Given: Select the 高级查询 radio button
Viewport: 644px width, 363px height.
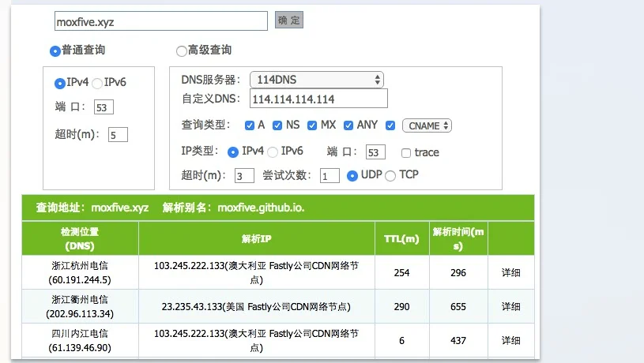Looking at the screenshot, I should (x=182, y=51).
